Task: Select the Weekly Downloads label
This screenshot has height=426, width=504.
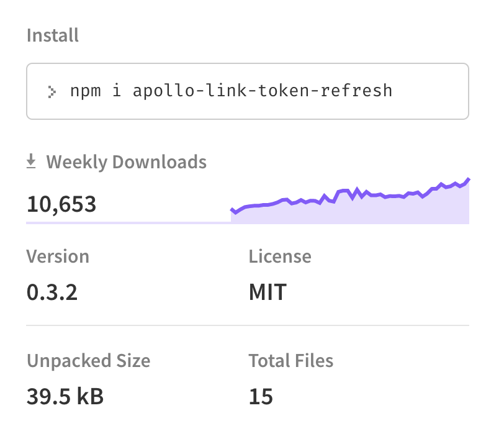Action: tap(127, 161)
